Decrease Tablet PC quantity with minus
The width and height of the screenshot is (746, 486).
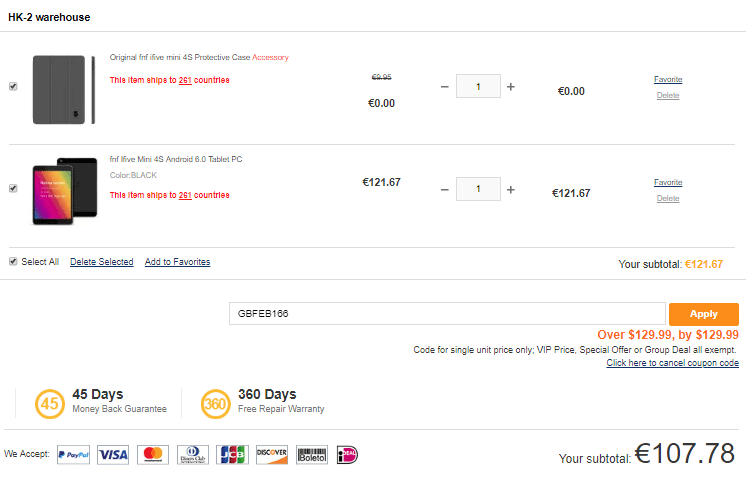tap(445, 189)
